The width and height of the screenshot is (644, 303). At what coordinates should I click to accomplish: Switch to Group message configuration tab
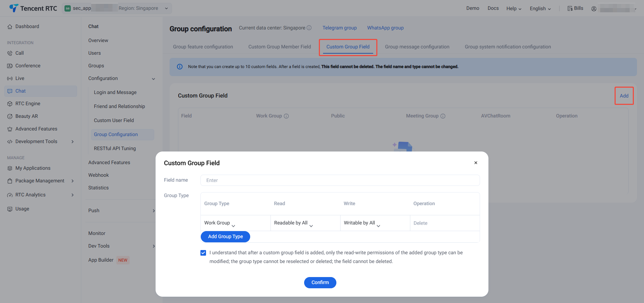(417, 47)
